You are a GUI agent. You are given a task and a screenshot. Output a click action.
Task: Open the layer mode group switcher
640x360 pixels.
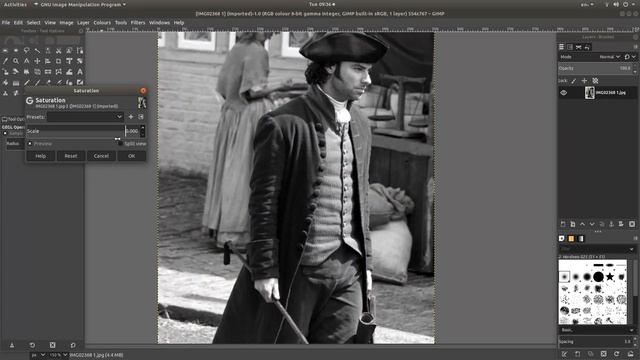(x=630, y=57)
